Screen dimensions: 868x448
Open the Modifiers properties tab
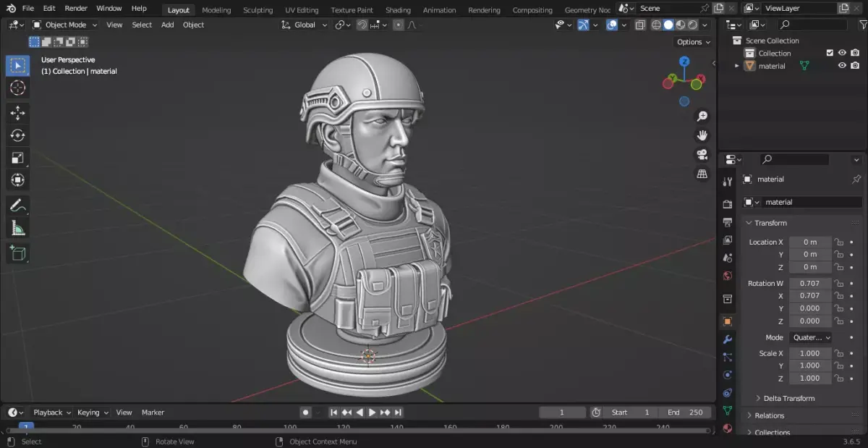(728, 339)
